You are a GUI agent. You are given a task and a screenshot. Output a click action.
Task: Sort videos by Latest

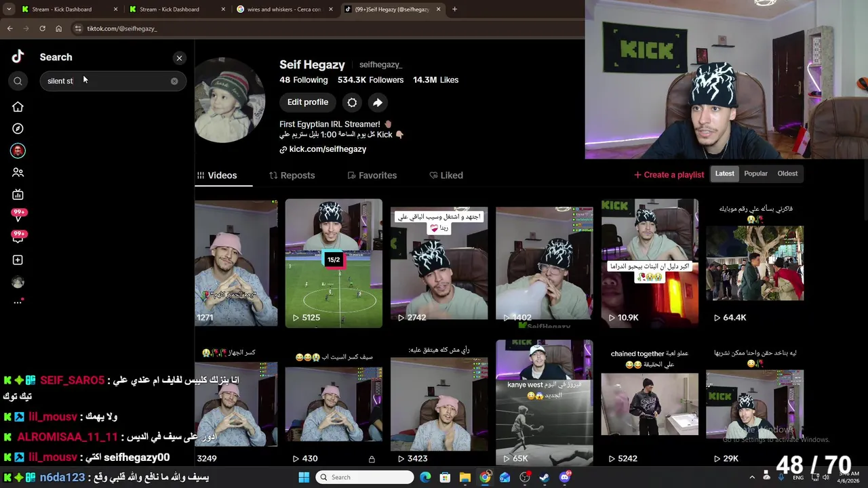point(724,174)
